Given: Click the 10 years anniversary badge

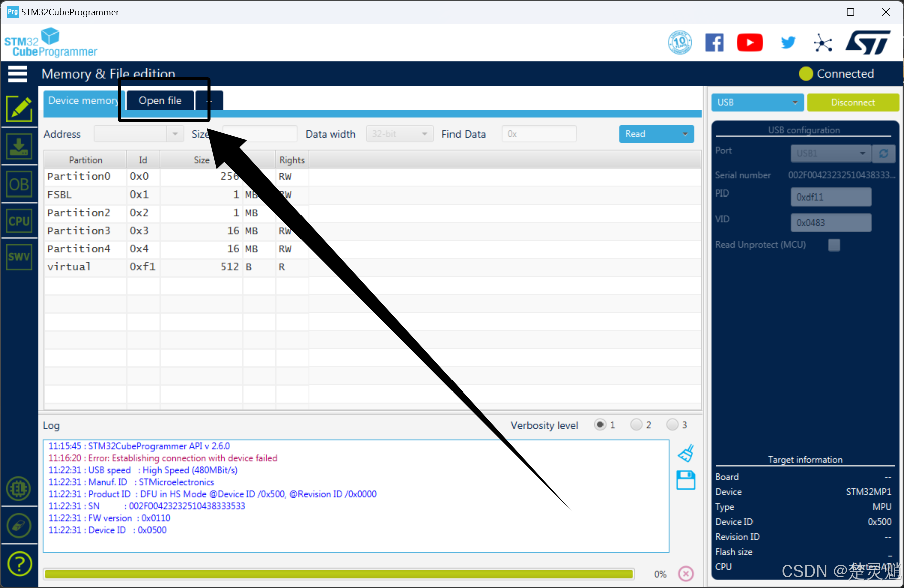Looking at the screenshot, I should (x=680, y=43).
